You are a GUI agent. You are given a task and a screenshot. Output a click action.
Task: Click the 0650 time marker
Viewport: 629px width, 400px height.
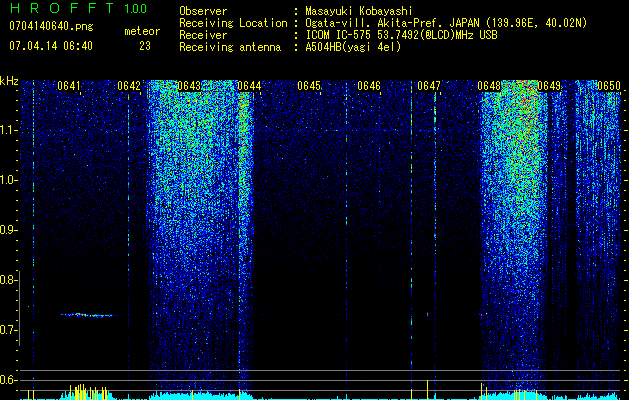[609, 86]
